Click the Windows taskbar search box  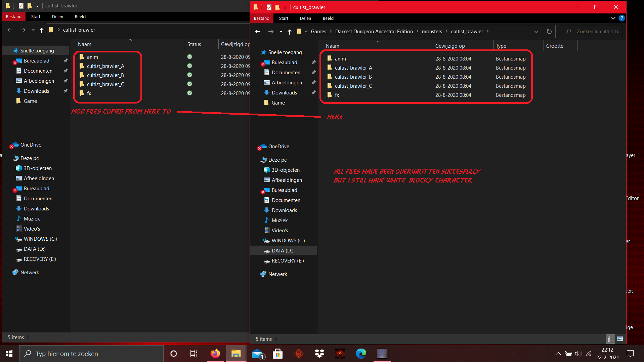91,354
